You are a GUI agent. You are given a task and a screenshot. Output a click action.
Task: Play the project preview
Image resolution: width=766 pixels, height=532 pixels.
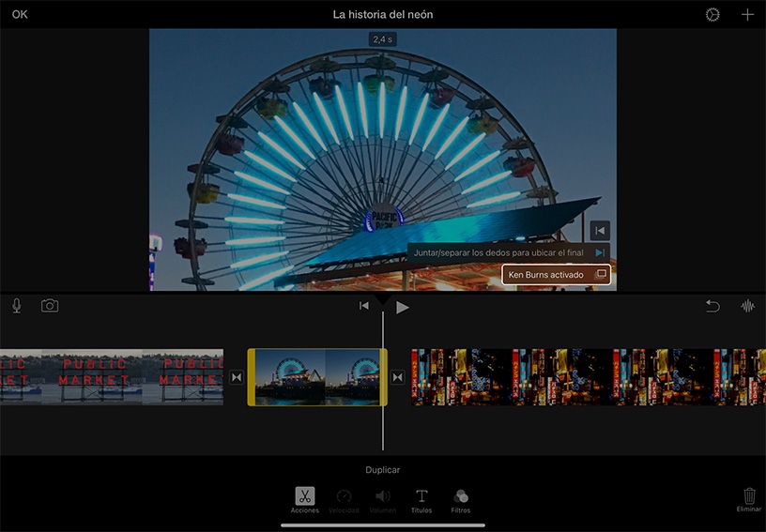[x=402, y=308]
